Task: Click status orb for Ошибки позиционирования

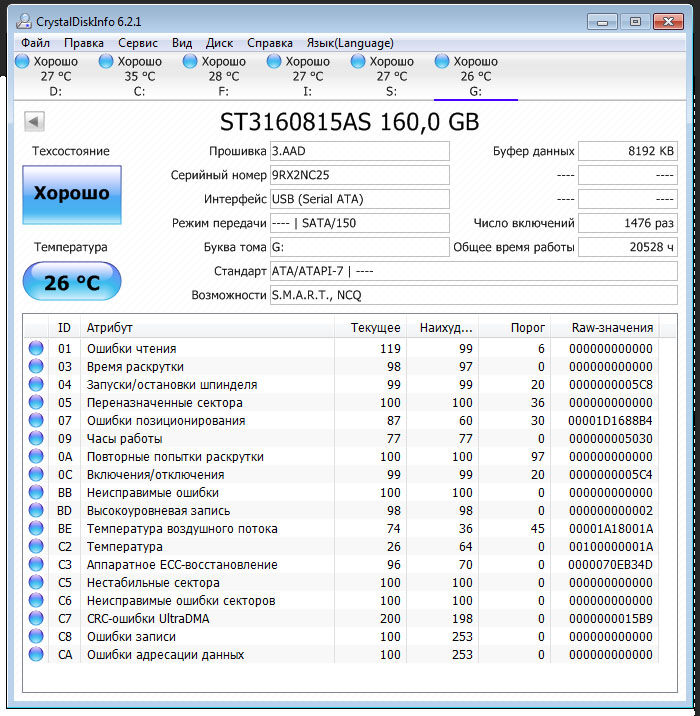Action: pos(36,420)
